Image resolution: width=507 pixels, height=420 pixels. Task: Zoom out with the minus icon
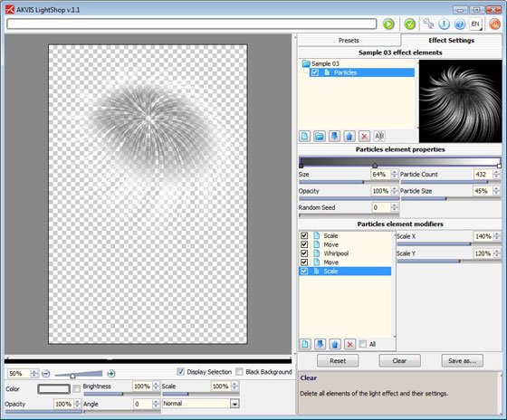(46, 374)
